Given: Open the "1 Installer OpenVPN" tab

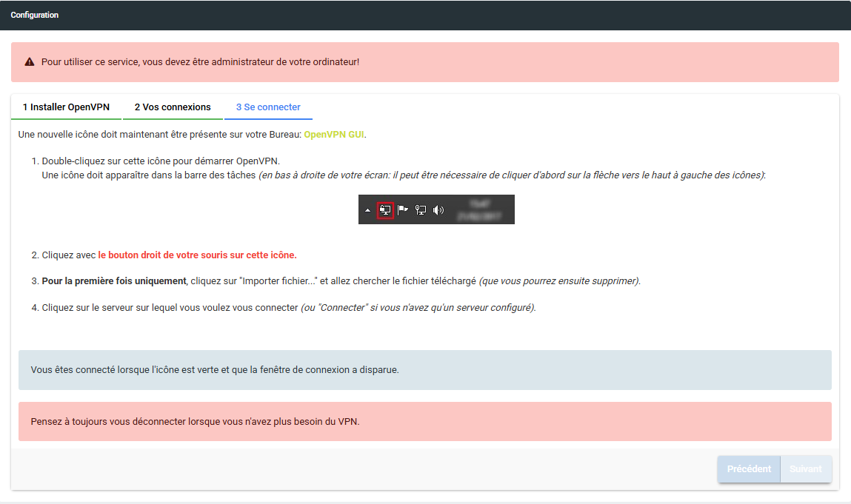Looking at the screenshot, I should pyautogui.click(x=66, y=107).
